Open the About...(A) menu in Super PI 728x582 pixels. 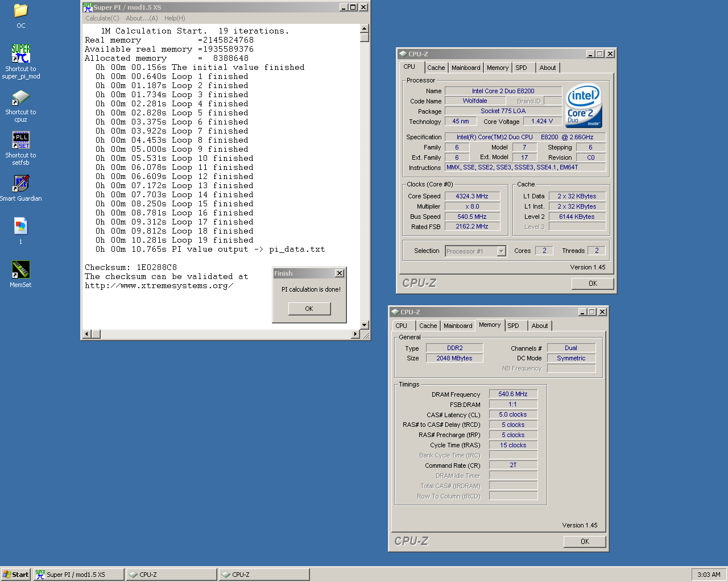[x=142, y=18]
